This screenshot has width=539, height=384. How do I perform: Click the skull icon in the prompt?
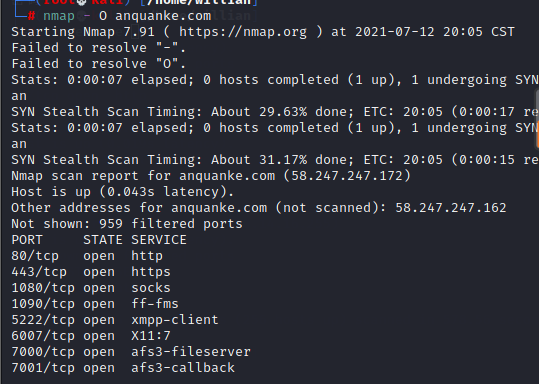click(x=81, y=2)
